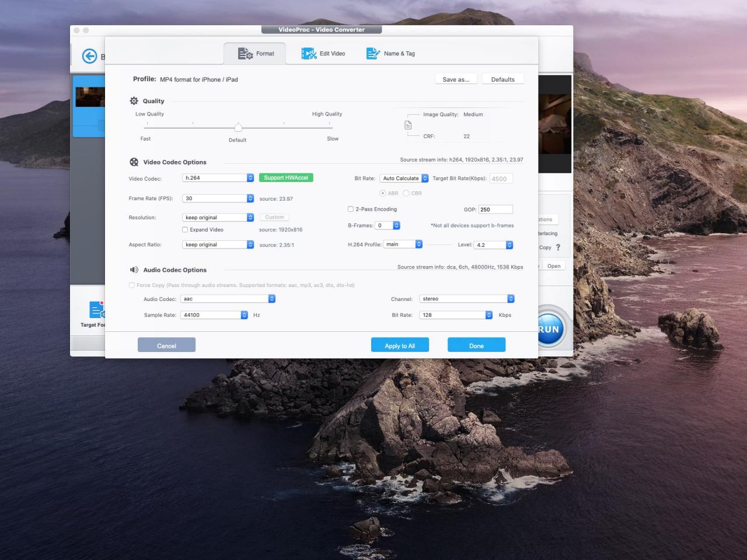Expand the B-Frames dropdown
The height and width of the screenshot is (560, 747).
click(x=388, y=225)
